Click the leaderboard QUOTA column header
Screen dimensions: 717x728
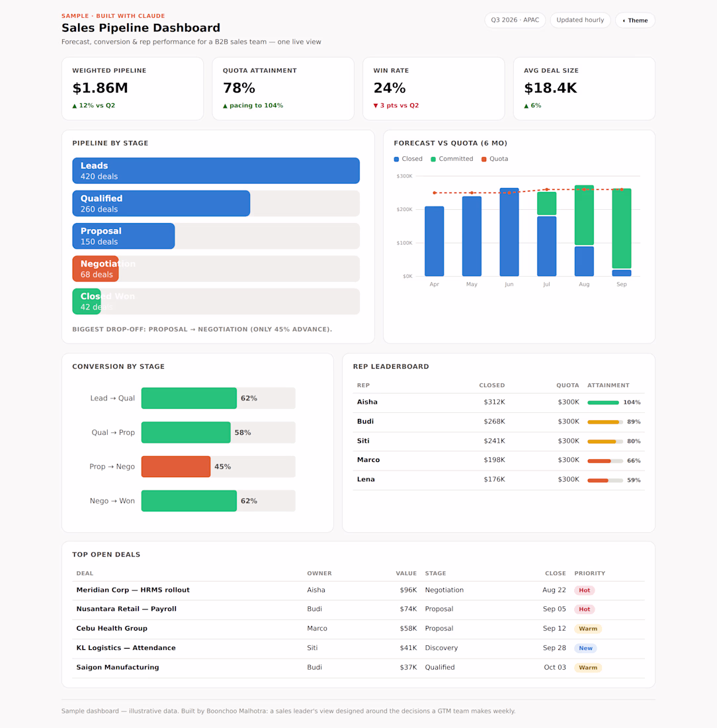pyautogui.click(x=568, y=385)
